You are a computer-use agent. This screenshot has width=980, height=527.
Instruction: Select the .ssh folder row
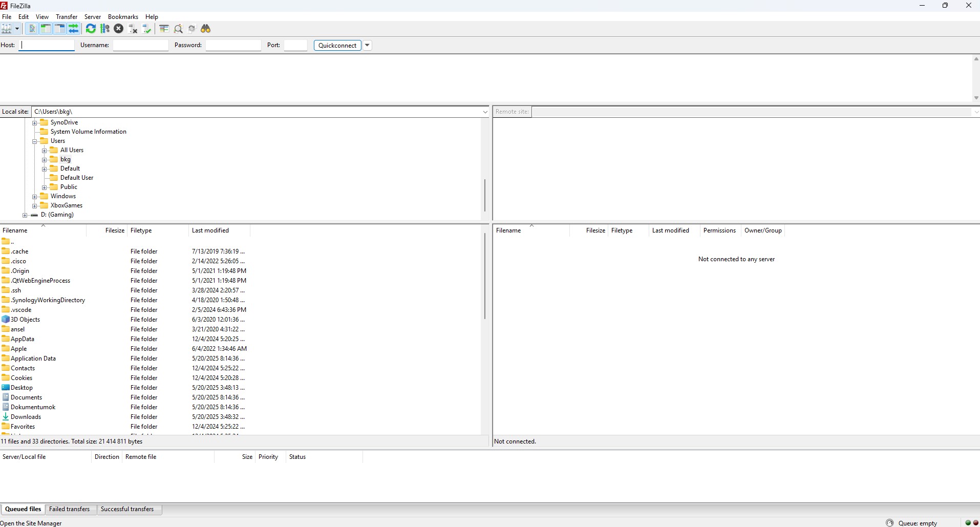pos(125,290)
